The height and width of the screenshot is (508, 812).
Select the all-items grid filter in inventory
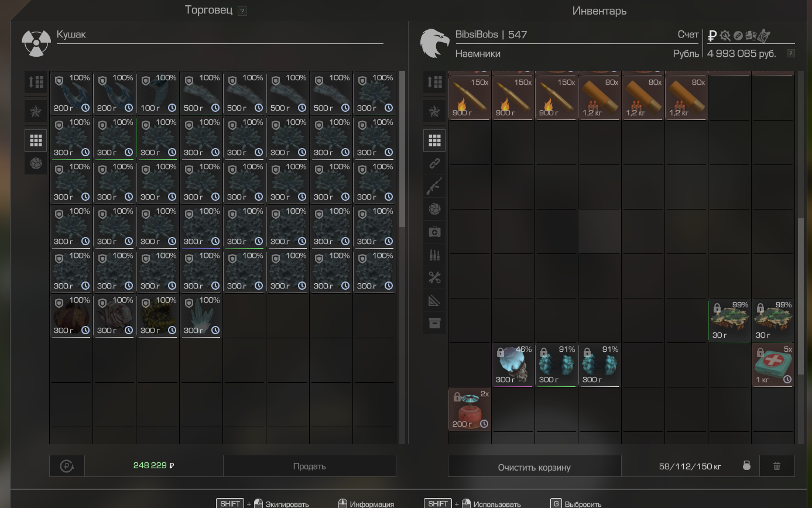434,140
